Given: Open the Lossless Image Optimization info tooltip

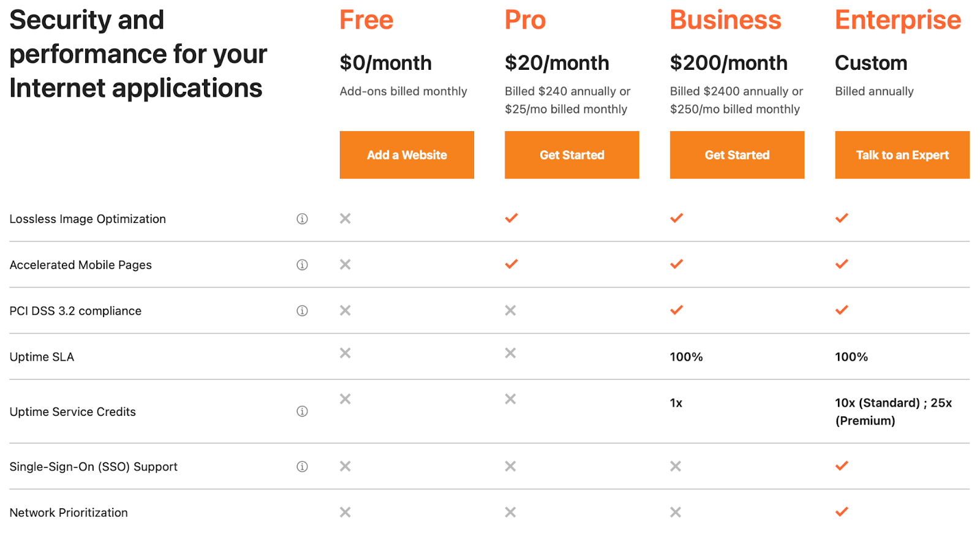Looking at the screenshot, I should (302, 219).
